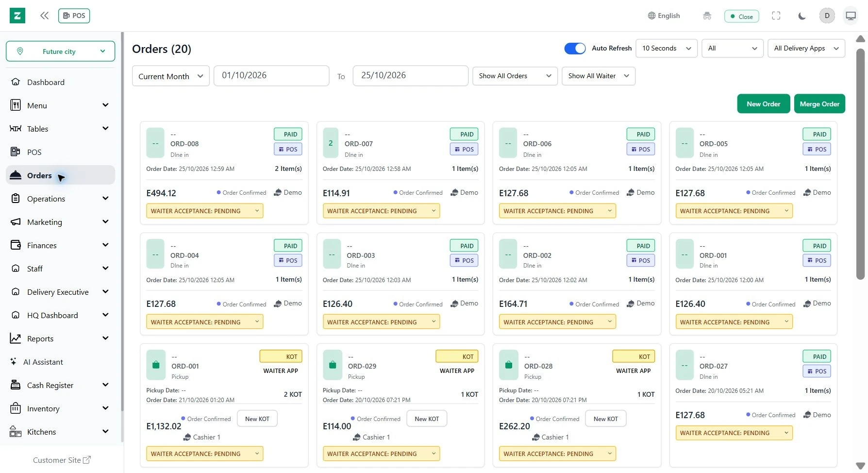The width and height of the screenshot is (868, 473).
Task: Toggle Auto Refresh switch
Action: (x=575, y=48)
